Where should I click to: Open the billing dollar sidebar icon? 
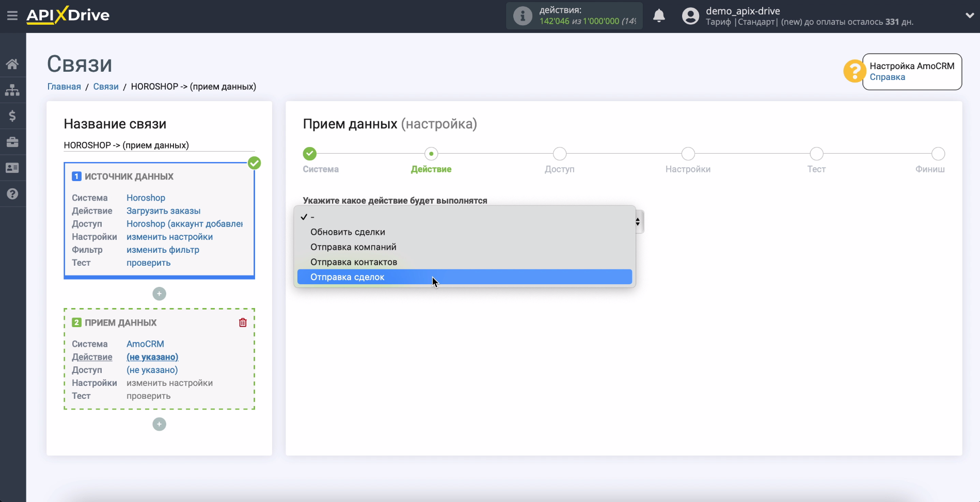click(12, 116)
